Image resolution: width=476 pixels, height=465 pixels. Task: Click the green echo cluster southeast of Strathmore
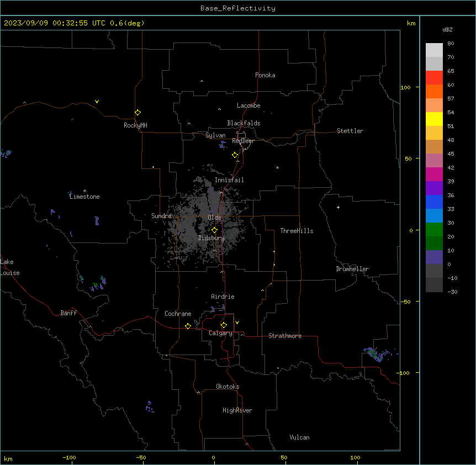[x=377, y=354]
